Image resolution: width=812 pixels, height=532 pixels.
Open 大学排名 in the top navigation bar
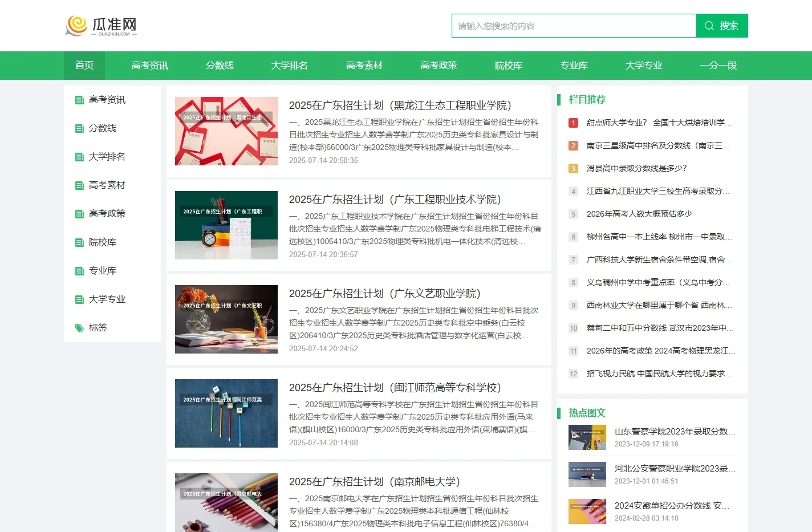coord(290,66)
